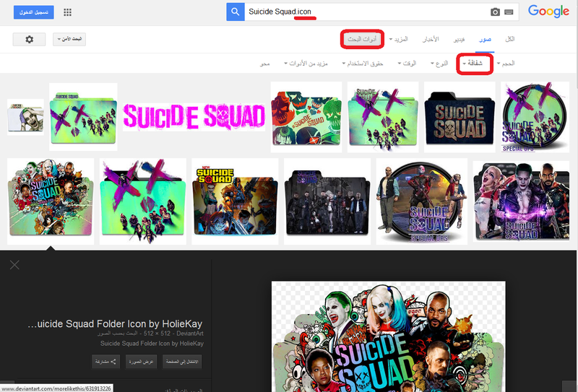The image size is (578, 392).
Task: Open the Harley, Joker, Deadshot folder thumbnail
Action: (x=521, y=201)
